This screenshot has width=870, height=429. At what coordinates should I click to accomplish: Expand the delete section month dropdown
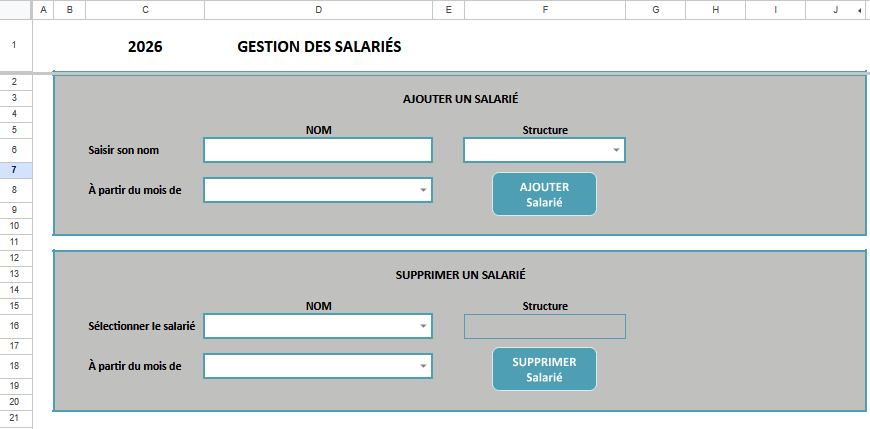[x=423, y=366]
